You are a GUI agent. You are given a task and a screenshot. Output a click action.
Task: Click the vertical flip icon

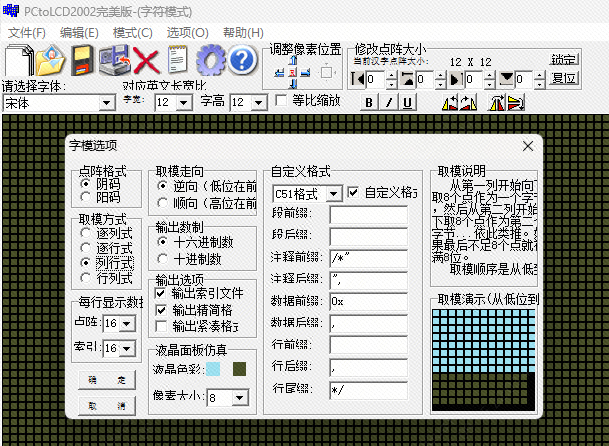[x=517, y=103]
